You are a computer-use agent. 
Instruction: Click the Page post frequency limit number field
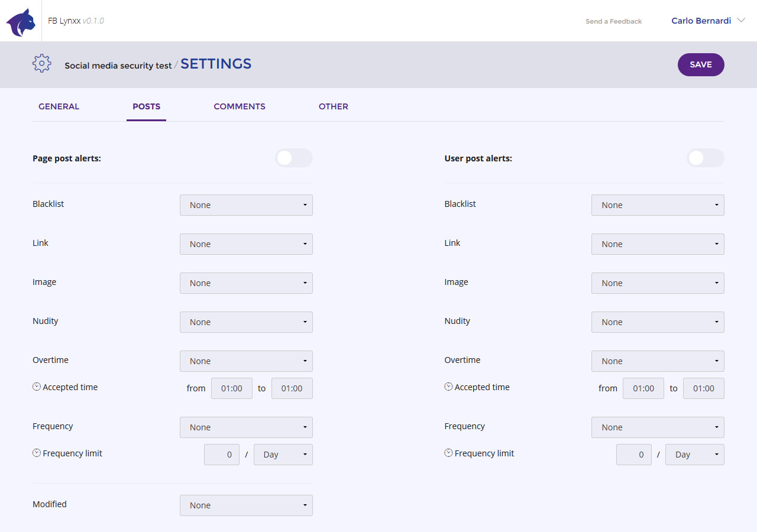click(x=222, y=455)
